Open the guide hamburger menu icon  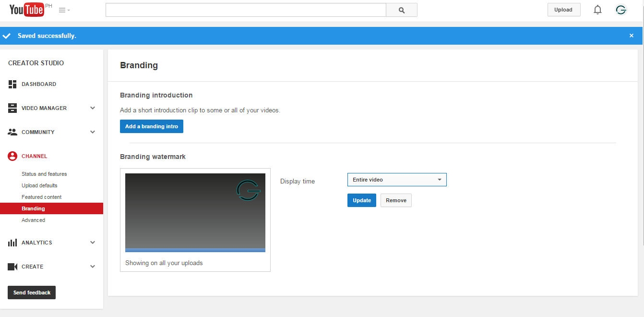click(x=64, y=10)
